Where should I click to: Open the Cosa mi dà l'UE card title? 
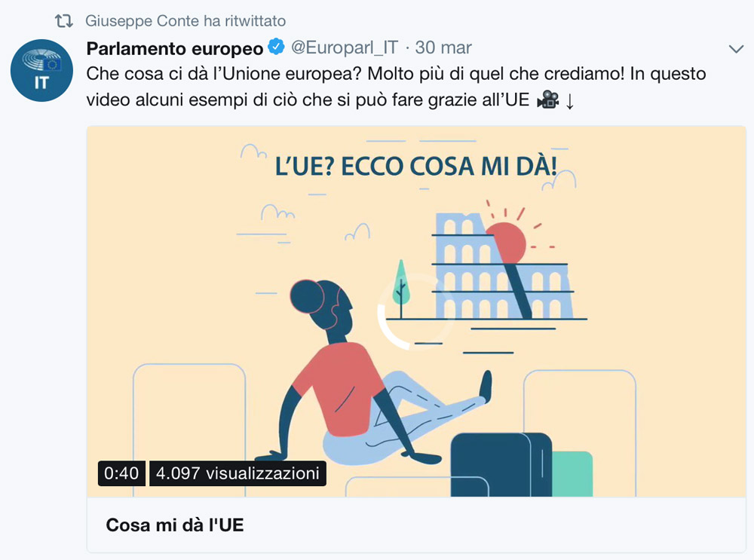click(175, 525)
